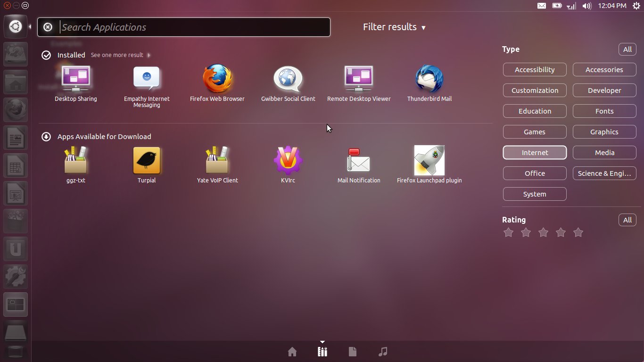Expand See one more result
The width and height of the screenshot is (644, 362).
[121, 55]
